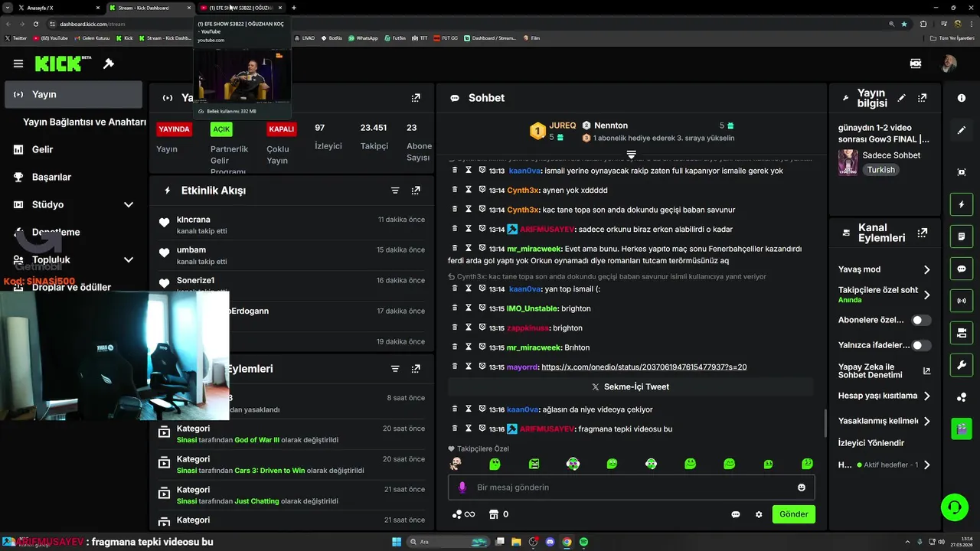The width and height of the screenshot is (980, 551).
Task: Toggle Abonelere özel chat switch
Action: point(922,321)
